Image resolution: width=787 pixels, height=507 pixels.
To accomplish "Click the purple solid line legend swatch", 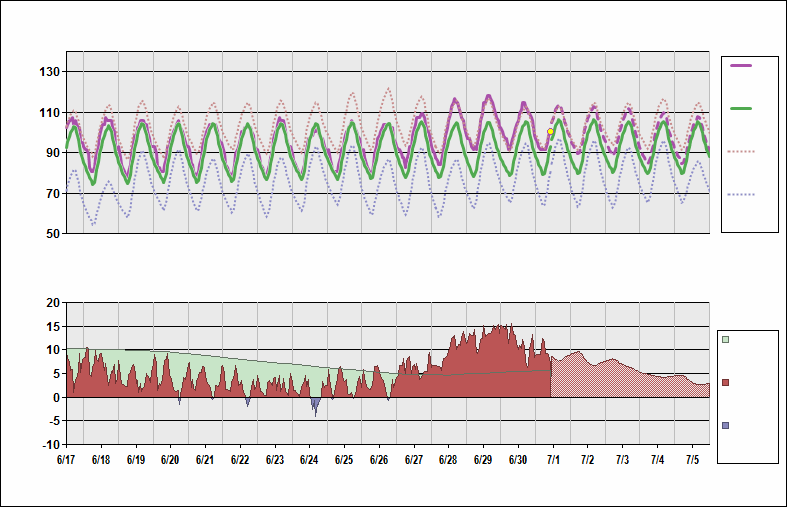I will (x=741, y=65).
